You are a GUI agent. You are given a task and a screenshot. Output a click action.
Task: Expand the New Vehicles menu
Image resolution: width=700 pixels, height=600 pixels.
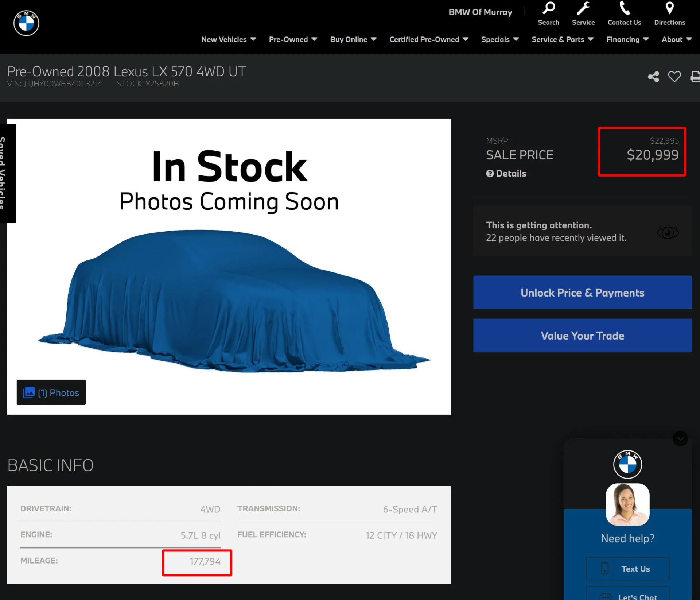tap(229, 39)
